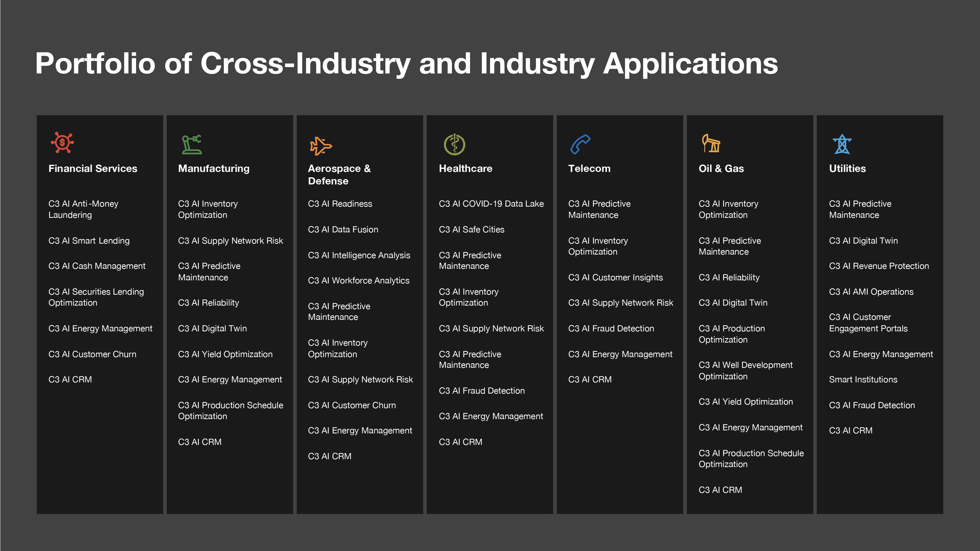Open C3 AI Customer Insights in Telecom
The width and height of the screenshot is (980, 551).
coord(615,278)
